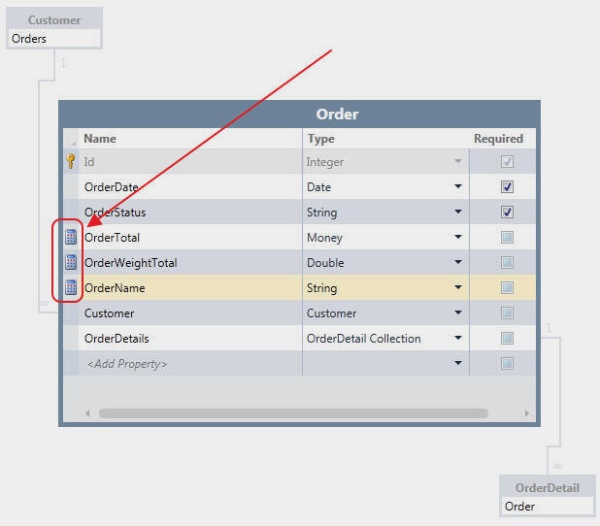Select the OrderTotal property name
600x526 pixels.
[x=112, y=238]
